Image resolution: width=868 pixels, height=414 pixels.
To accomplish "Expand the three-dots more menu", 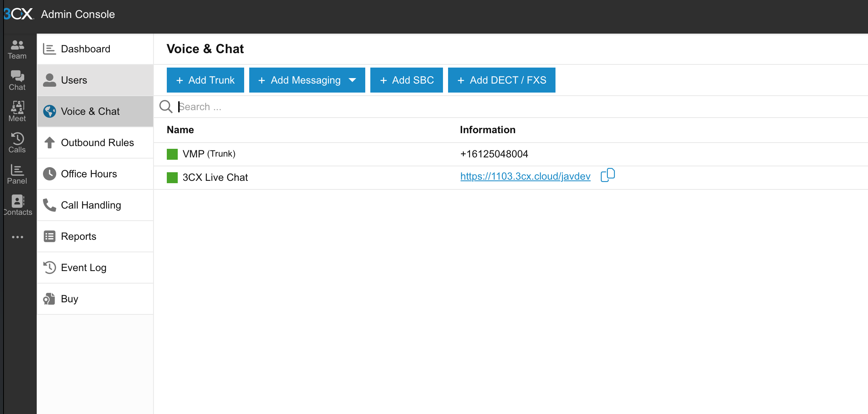I will coord(17,237).
